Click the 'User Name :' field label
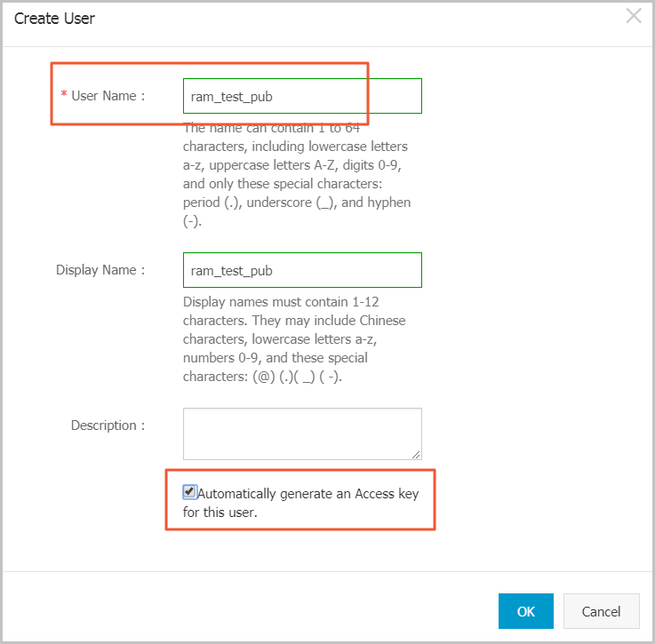Viewport: 655px width, 644px height. click(x=108, y=96)
